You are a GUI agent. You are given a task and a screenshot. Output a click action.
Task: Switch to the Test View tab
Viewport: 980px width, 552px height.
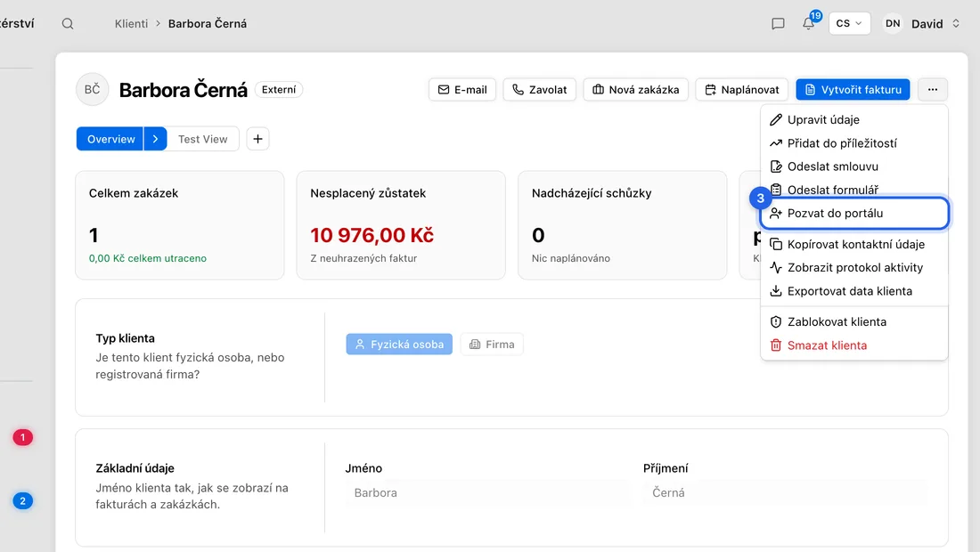click(x=203, y=139)
